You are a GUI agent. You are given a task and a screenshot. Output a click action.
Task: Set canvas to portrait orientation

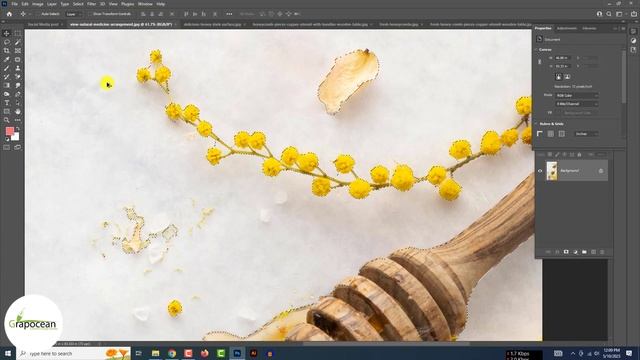pyautogui.click(x=558, y=77)
